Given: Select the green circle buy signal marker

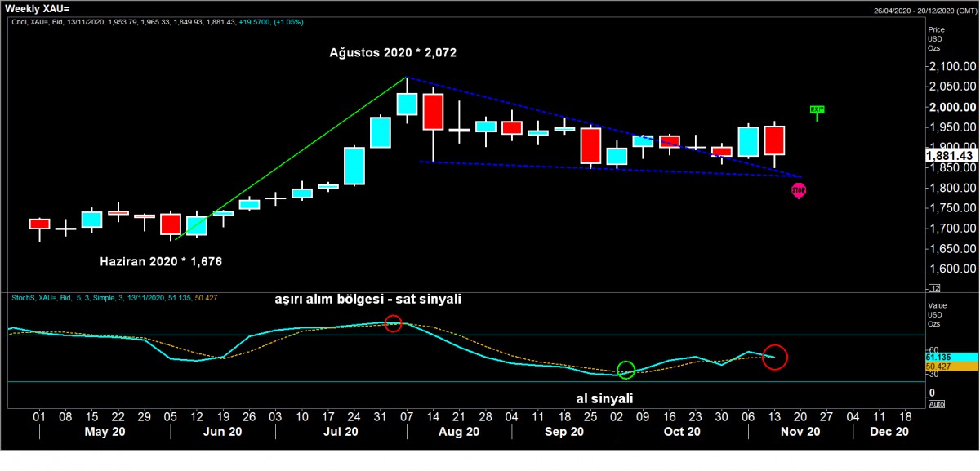Looking at the screenshot, I should click(626, 370).
